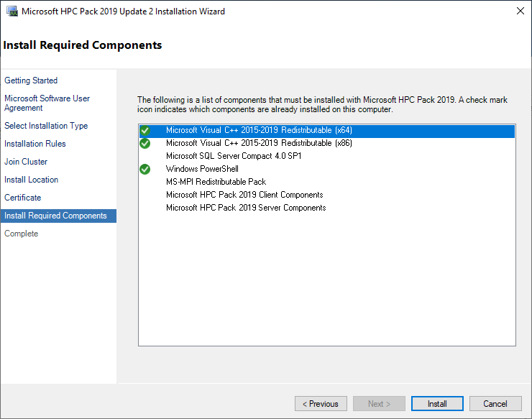Click the HPC Pack wizard title bar icon
The height and width of the screenshot is (419, 532).
[12, 11]
